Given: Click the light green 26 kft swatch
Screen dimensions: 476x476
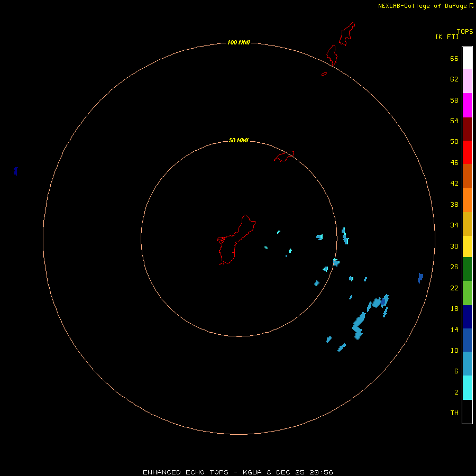Looking at the screenshot, I should 467,293.
